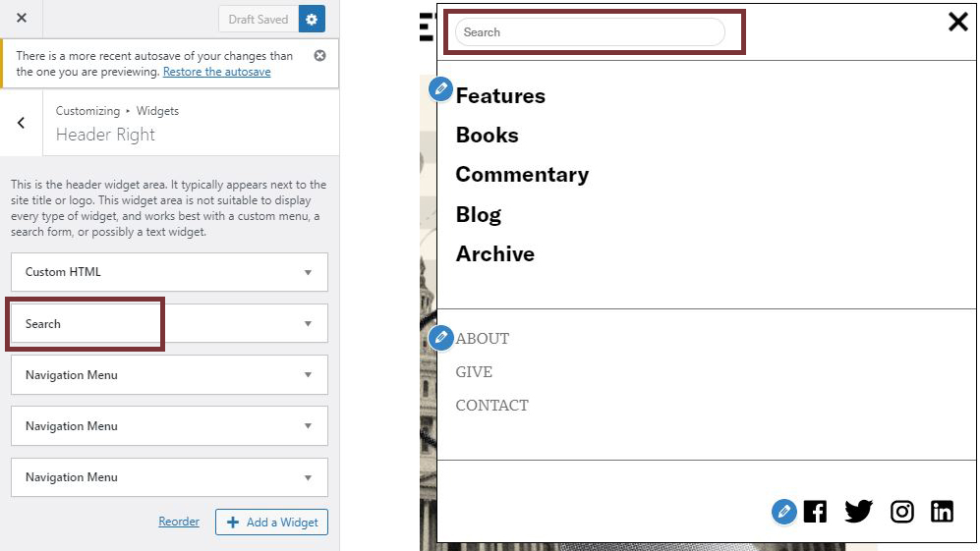The height and width of the screenshot is (551, 980).
Task: Close the Customizer with the X icon
Action: click(22, 19)
